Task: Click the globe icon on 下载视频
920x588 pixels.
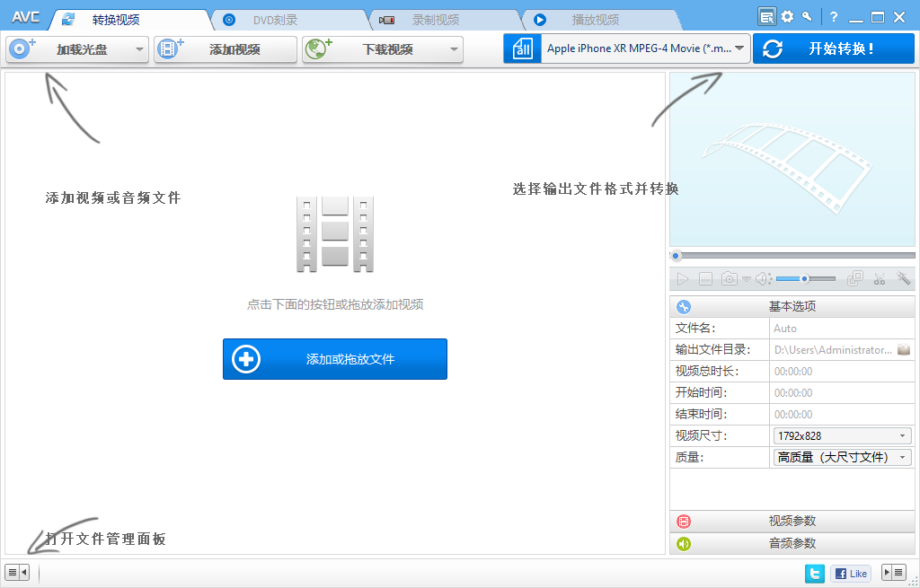Action: (317, 48)
